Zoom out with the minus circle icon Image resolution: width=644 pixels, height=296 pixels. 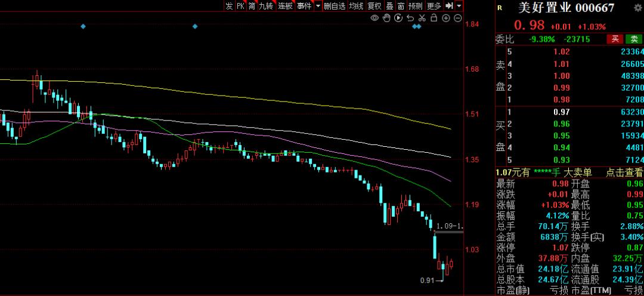[458, 18]
